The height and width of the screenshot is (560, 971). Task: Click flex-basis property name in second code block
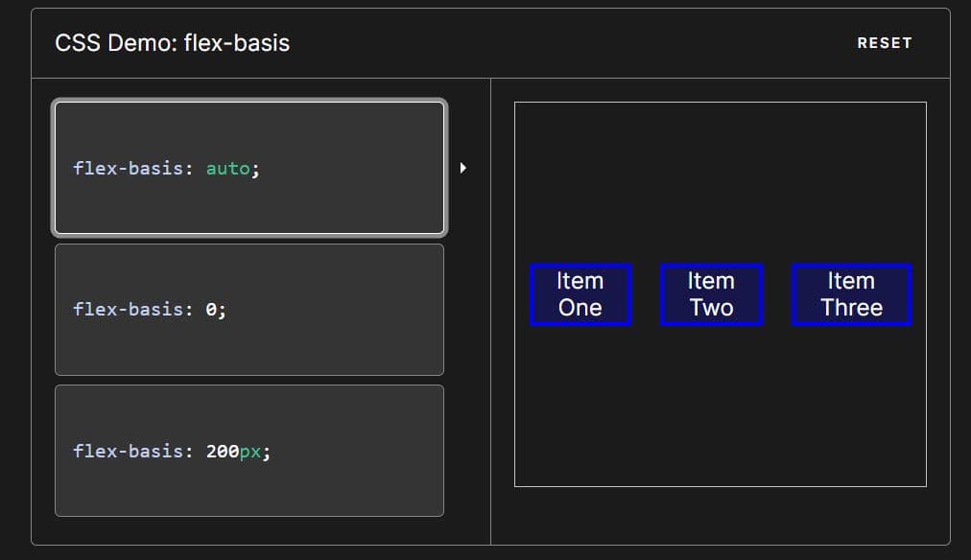pyautogui.click(x=128, y=310)
